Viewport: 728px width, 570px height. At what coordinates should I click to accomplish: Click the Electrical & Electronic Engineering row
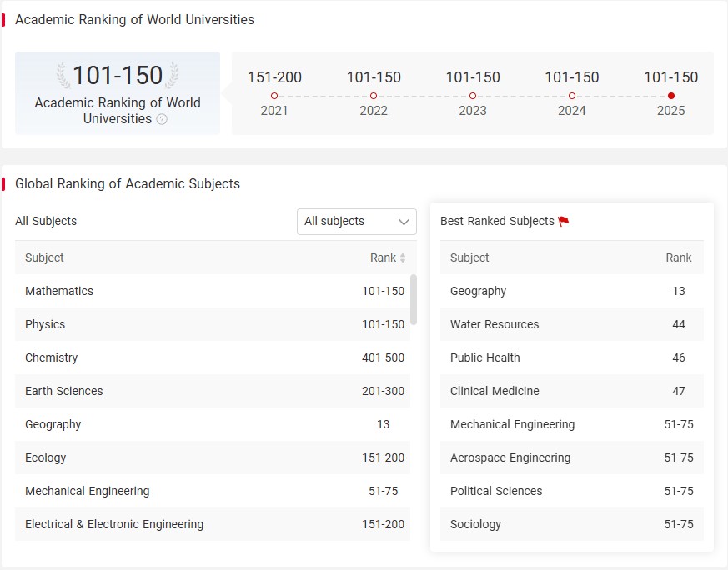213,524
